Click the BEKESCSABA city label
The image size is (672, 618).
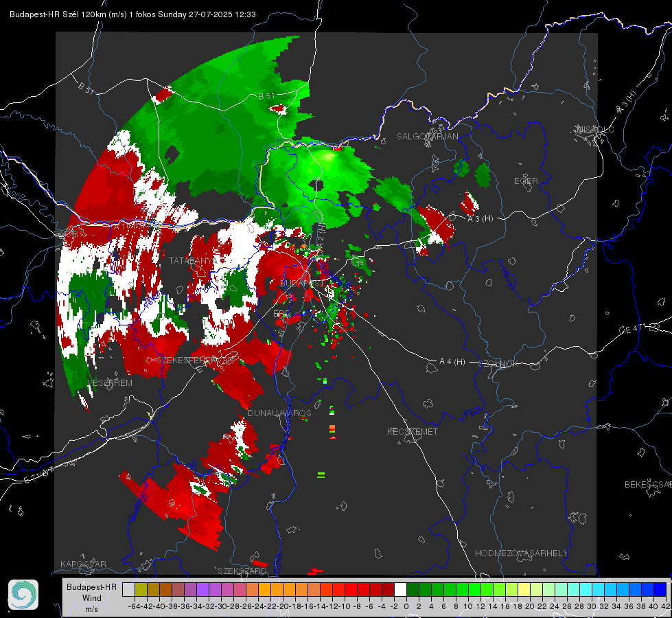click(648, 484)
